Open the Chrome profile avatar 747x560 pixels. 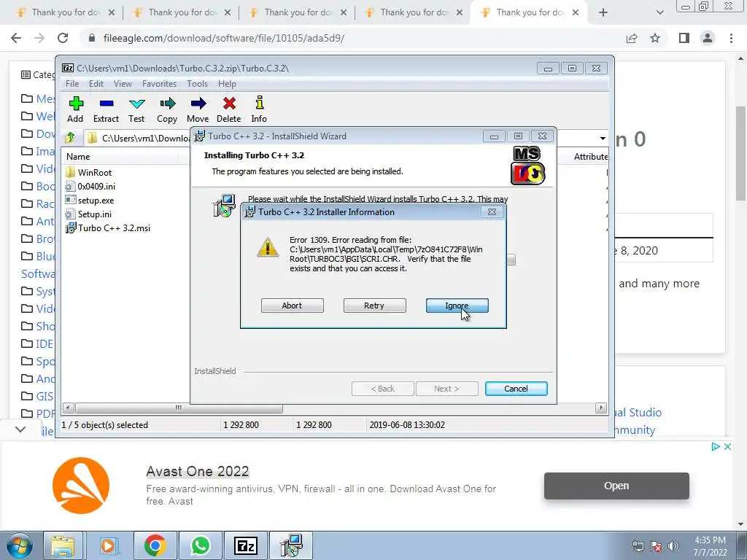click(x=708, y=38)
